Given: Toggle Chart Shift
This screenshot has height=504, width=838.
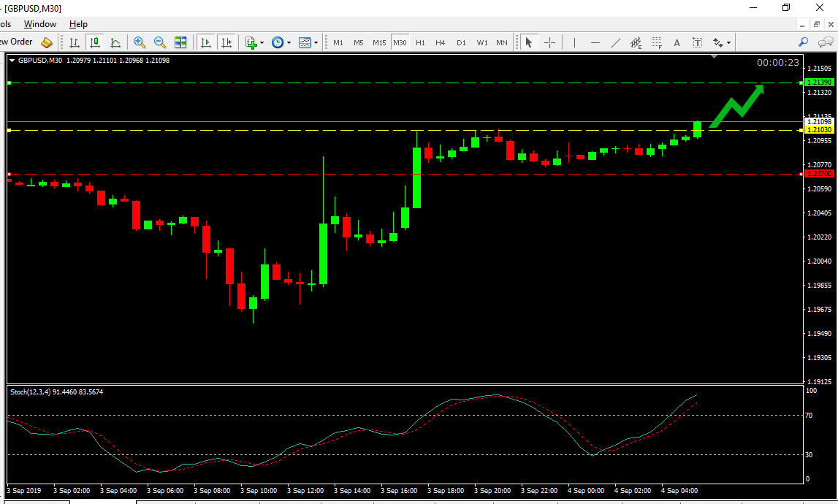Looking at the screenshot, I should click(226, 42).
